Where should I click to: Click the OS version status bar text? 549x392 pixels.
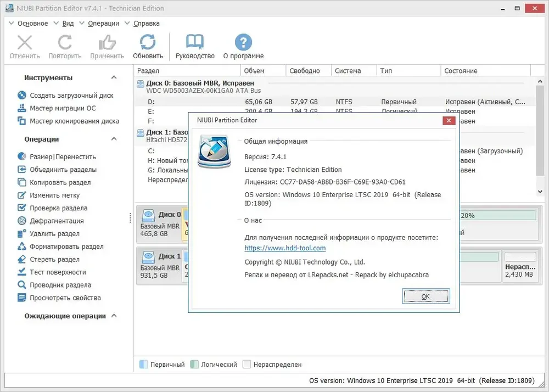pyautogui.click(x=422, y=380)
